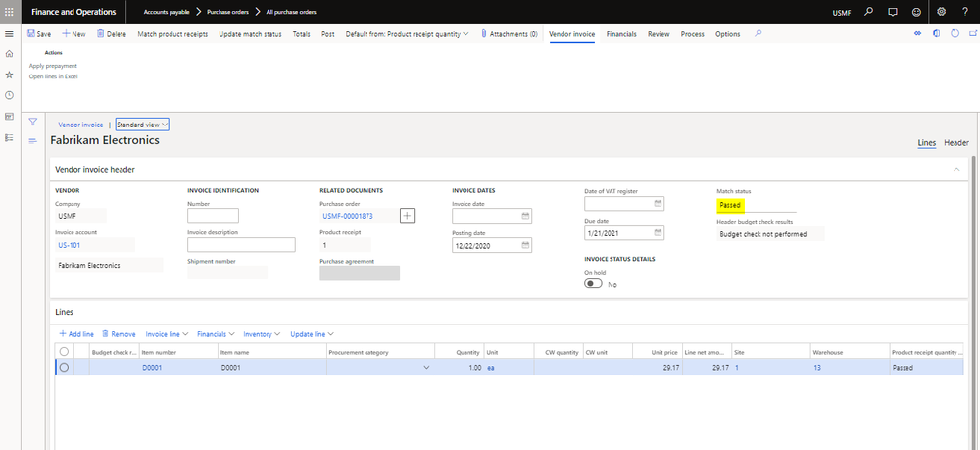Image resolution: width=980 pixels, height=450 pixels.
Task: Open the help question mark icon
Action: 965,12
